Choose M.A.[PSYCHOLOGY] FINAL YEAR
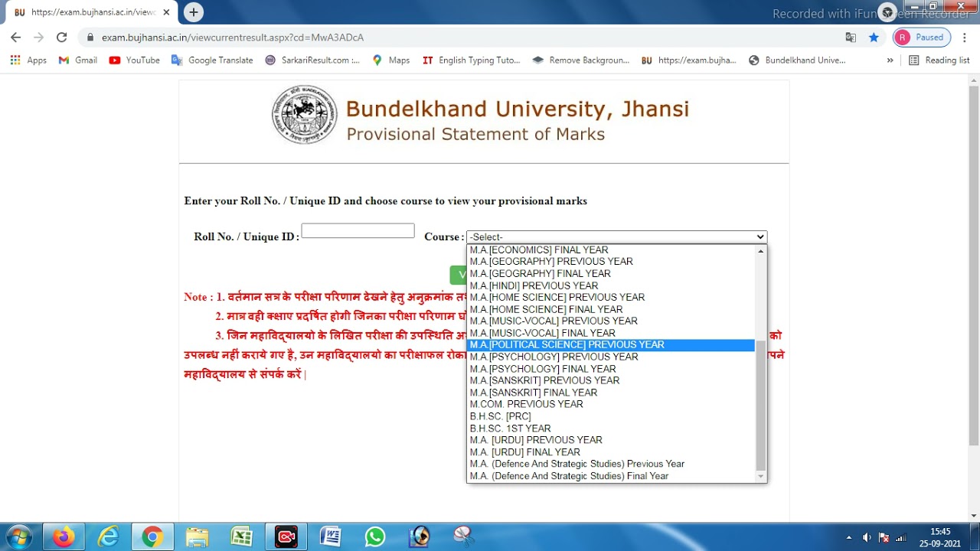 tap(611, 368)
